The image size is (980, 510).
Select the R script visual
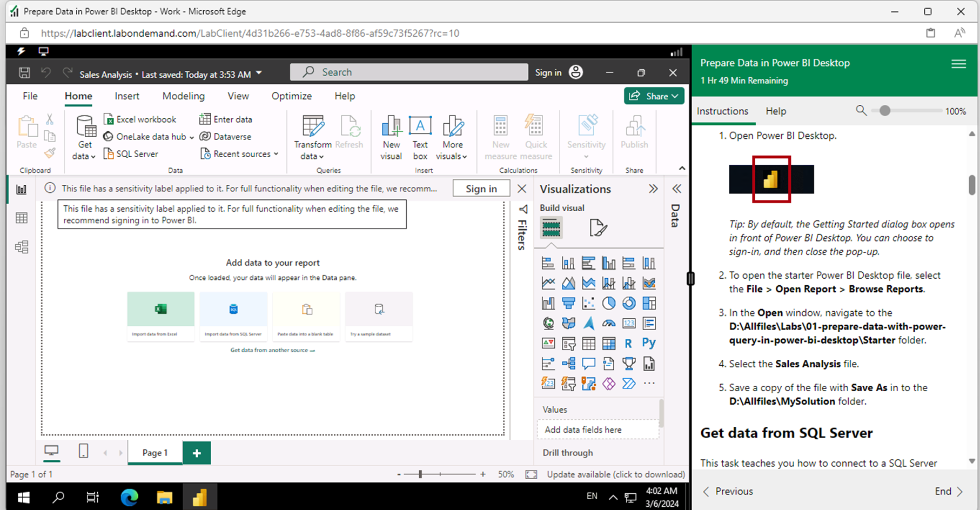coord(628,343)
